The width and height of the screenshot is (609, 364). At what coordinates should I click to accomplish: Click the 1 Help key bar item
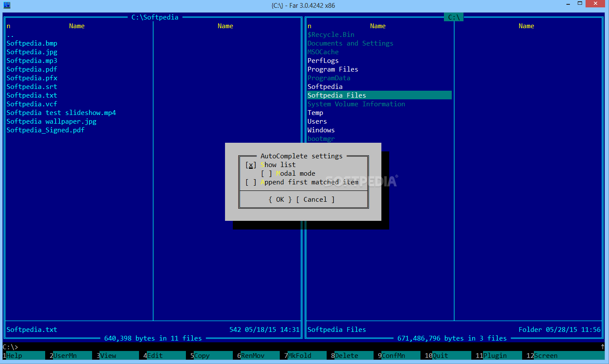[23, 356]
